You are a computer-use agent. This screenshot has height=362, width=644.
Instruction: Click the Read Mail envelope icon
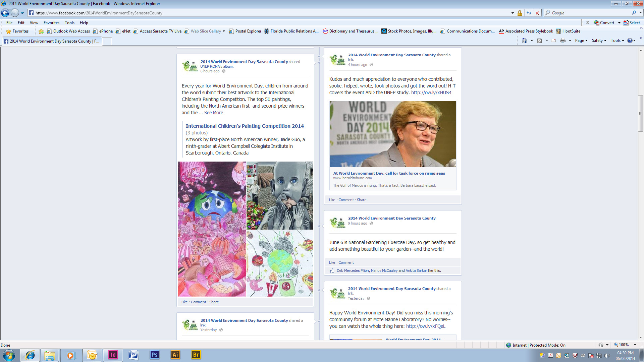tap(553, 41)
